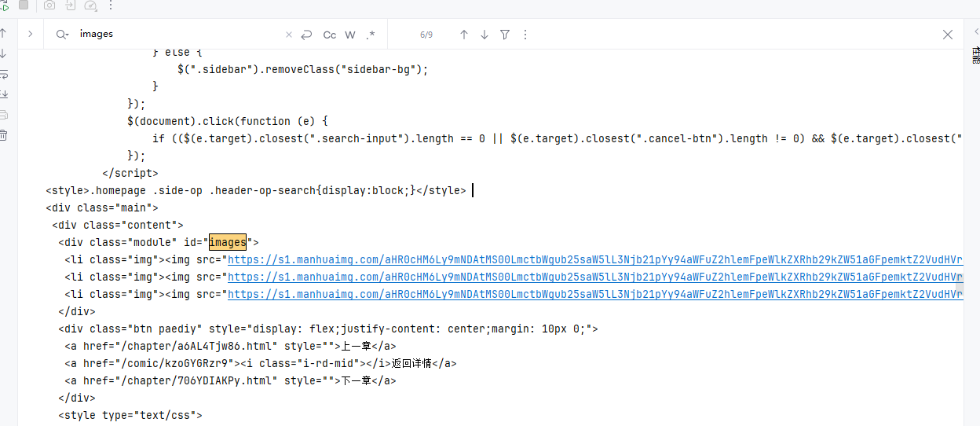Viewport: 980px width, 426px height.
Task: Click scroll to end of console icon
Action: click(x=3, y=94)
